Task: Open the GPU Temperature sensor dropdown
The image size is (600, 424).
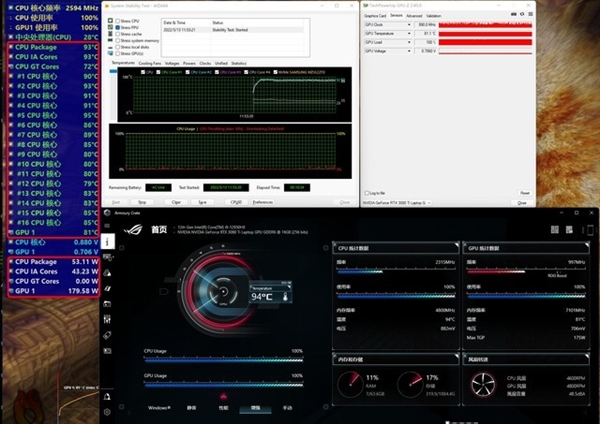Action: [409, 33]
